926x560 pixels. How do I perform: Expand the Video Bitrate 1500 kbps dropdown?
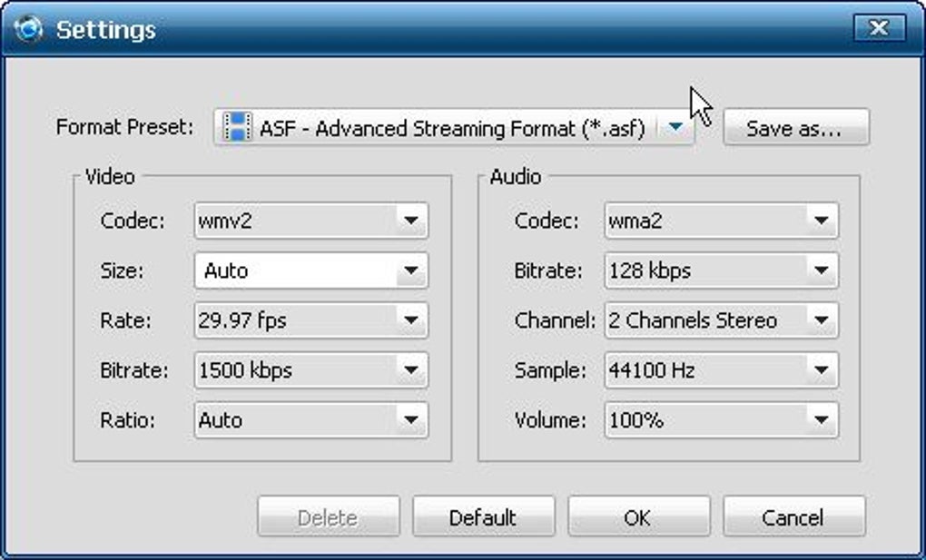410,370
